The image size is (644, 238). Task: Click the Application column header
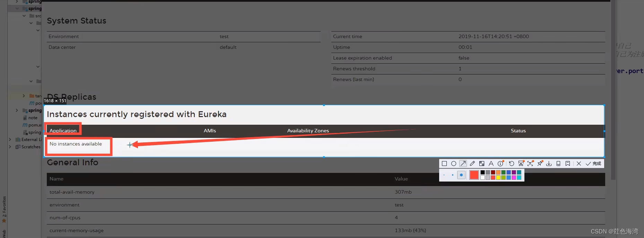(x=63, y=131)
